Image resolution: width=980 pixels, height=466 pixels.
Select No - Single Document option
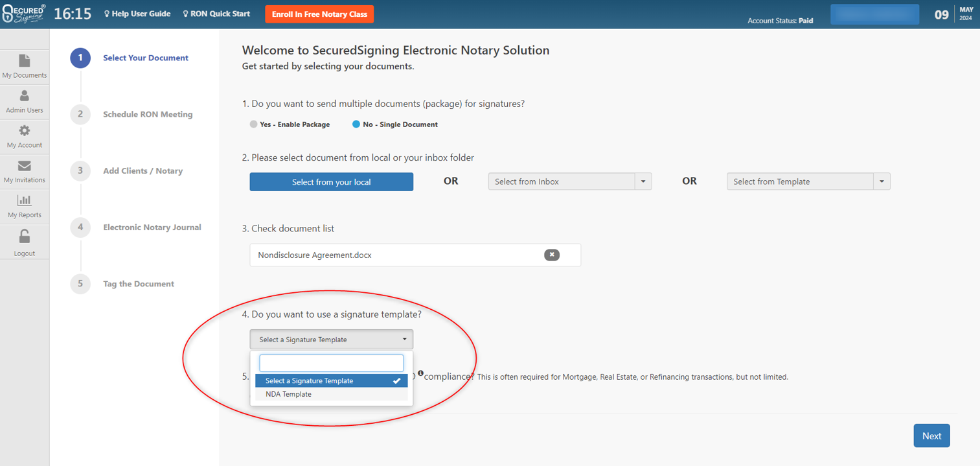pos(356,124)
